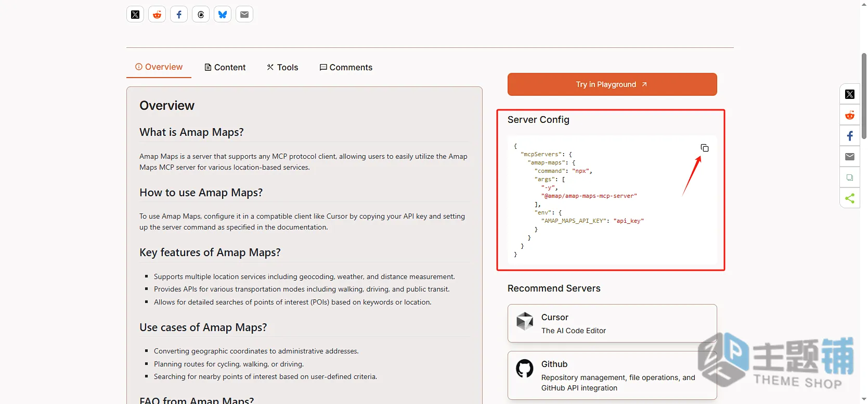Viewport: 868px width, 404px height.
Task: Switch to the Overview tab
Action: coord(159,67)
